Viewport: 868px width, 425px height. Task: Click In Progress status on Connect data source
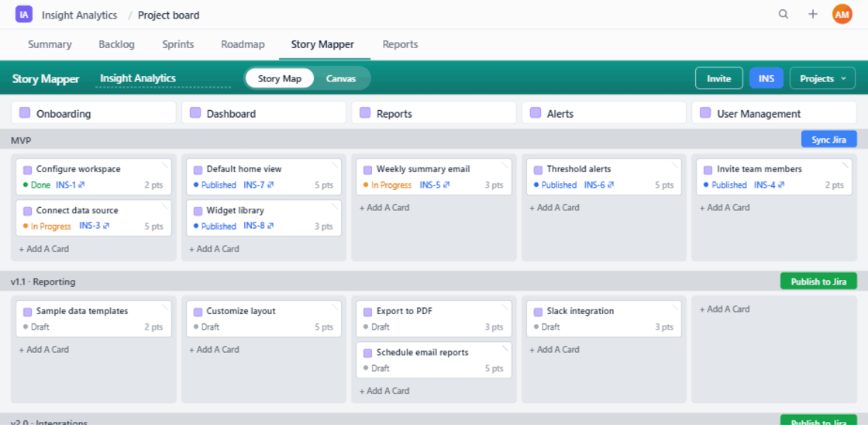pos(47,226)
